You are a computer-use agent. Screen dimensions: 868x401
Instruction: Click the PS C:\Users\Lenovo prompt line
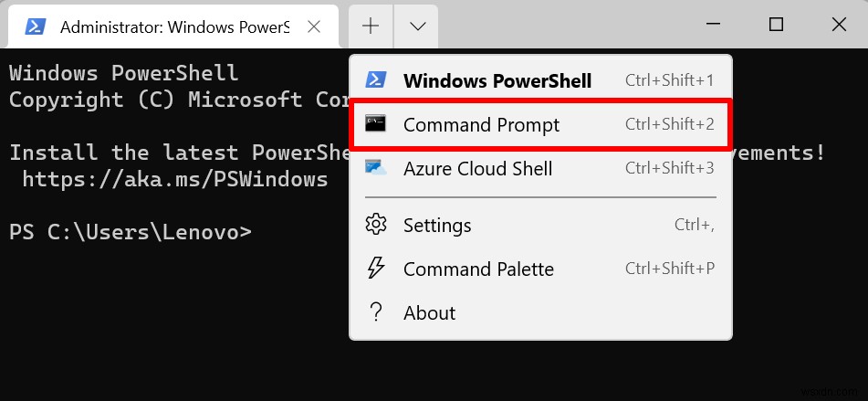tap(130, 232)
